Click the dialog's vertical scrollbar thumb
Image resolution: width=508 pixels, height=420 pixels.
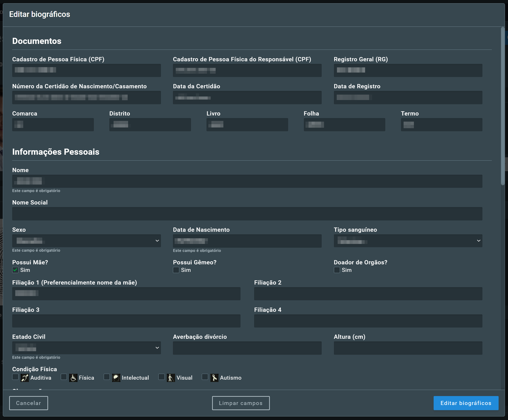(503, 106)
